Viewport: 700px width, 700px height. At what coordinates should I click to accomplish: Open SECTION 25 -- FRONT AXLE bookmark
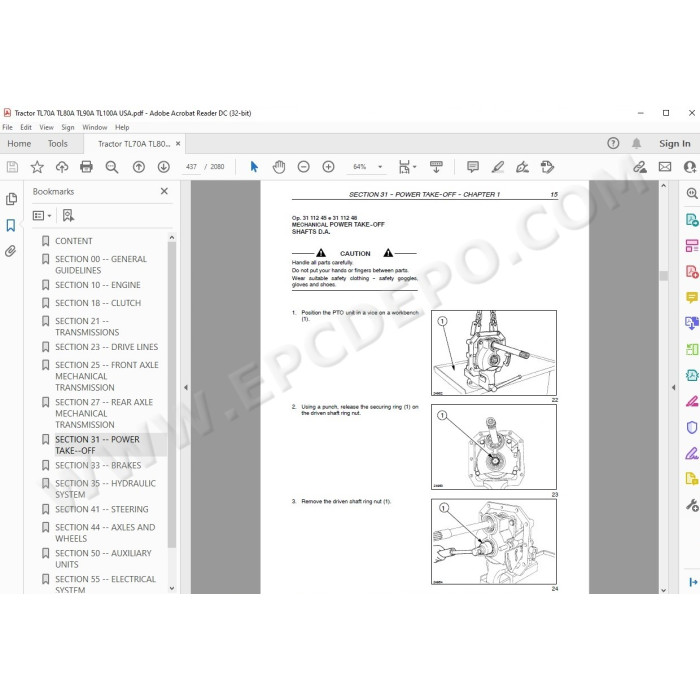pos(107,376)
